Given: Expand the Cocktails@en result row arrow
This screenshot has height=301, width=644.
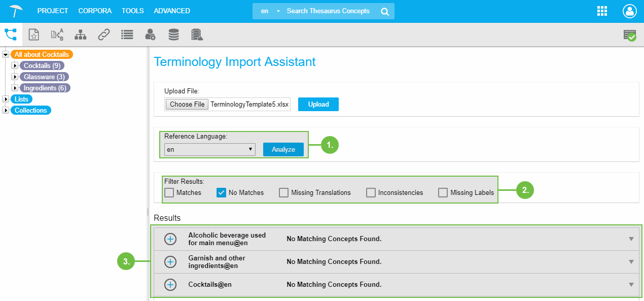Looking at the screenshot, I should pos(631,285).
